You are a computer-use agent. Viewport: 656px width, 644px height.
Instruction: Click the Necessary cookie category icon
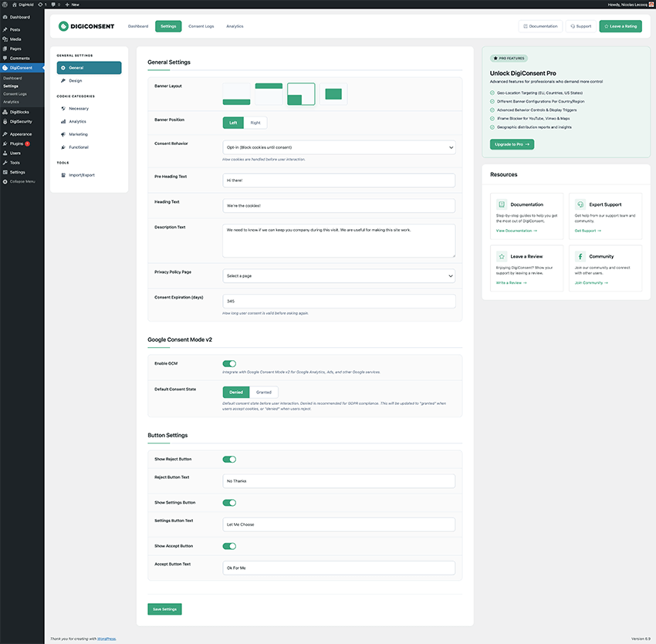[63, 109]
